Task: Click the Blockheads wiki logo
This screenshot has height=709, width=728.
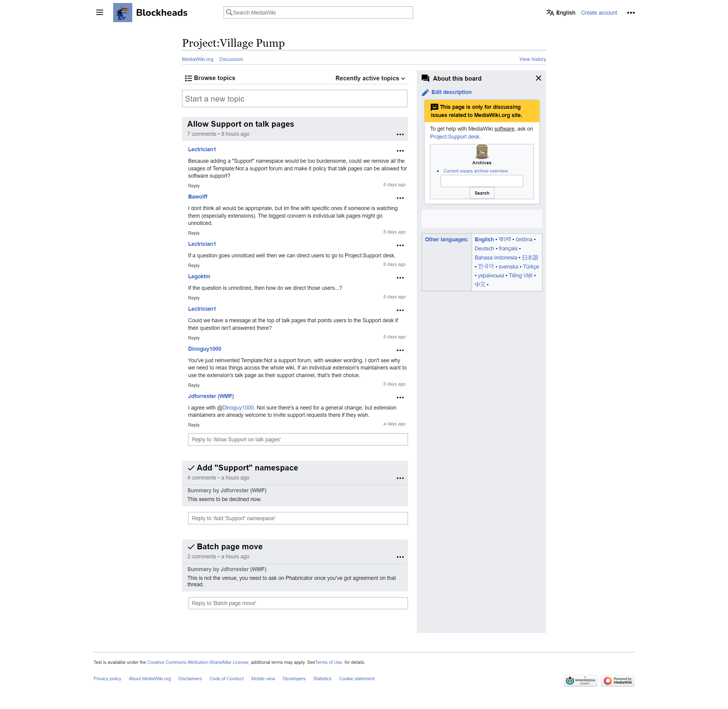Action: tap(123, 12)
